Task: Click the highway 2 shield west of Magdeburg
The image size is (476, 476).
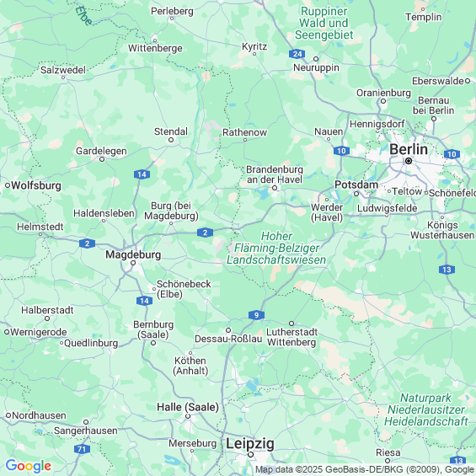Action: coord(87,243)
